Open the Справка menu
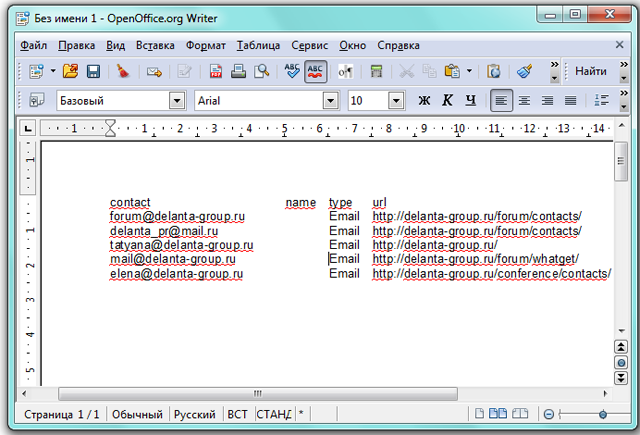The image size is (640, 435). pos(398,45)
